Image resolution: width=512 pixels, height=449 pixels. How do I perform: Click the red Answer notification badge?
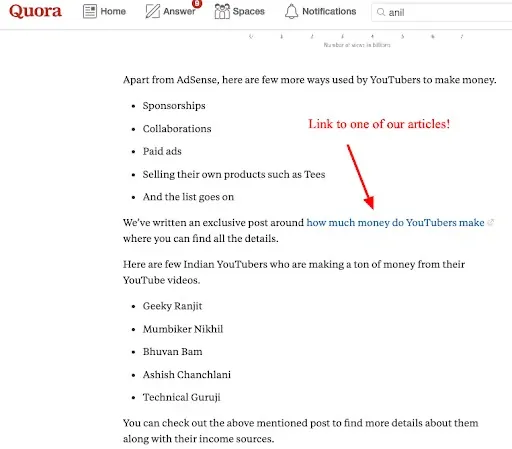(x=197, y=4)
